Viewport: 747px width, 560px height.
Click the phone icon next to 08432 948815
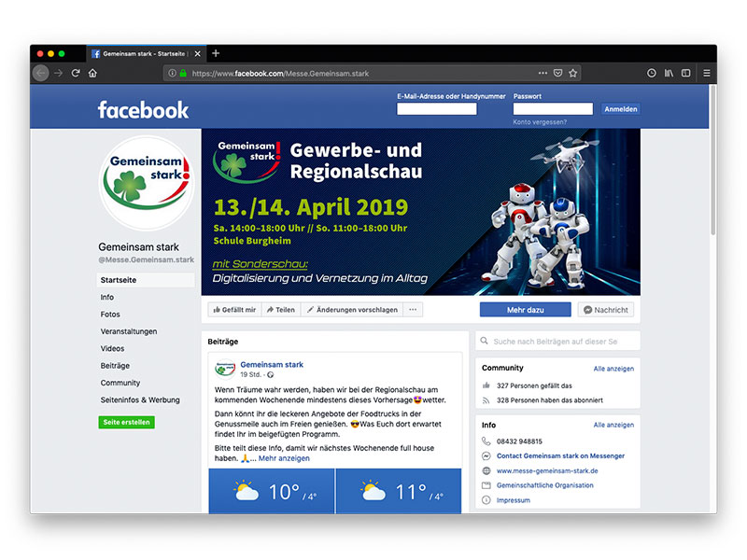click(x=486, y=441)
